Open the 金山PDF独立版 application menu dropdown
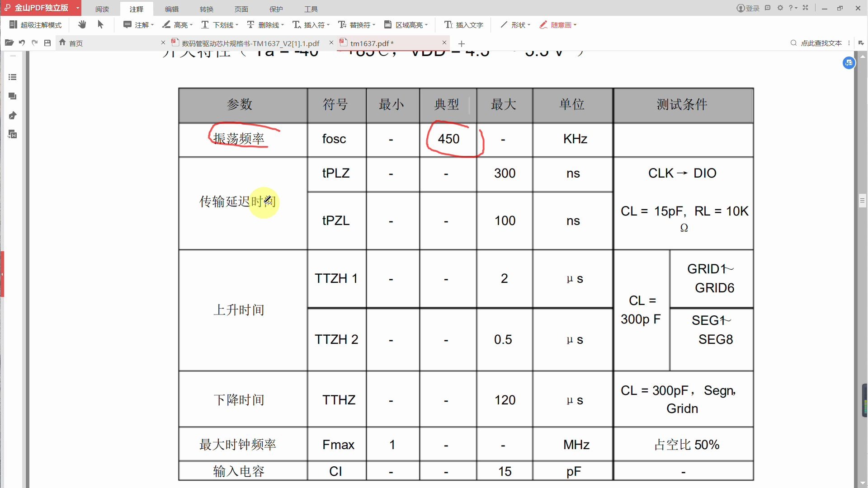The image size is (868, 488). (78, 8)
